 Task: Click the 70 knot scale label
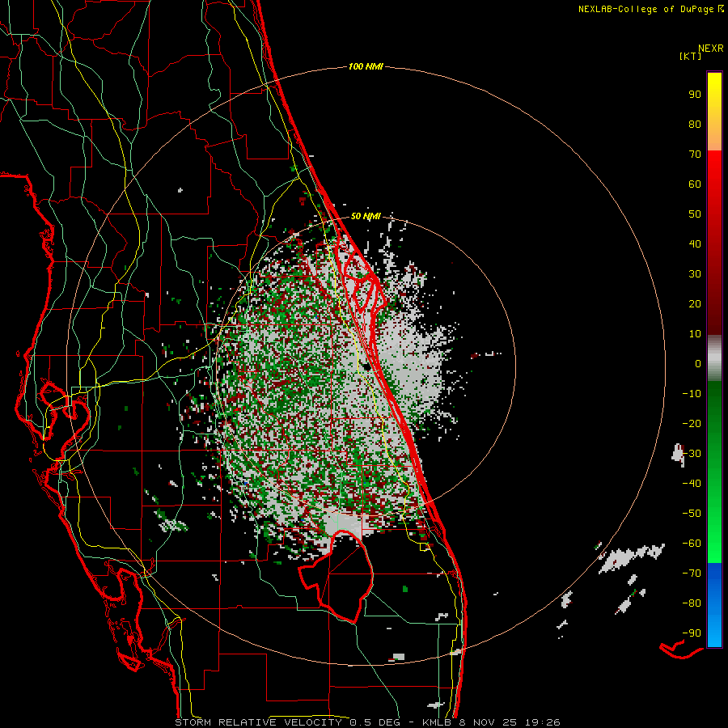695,154
